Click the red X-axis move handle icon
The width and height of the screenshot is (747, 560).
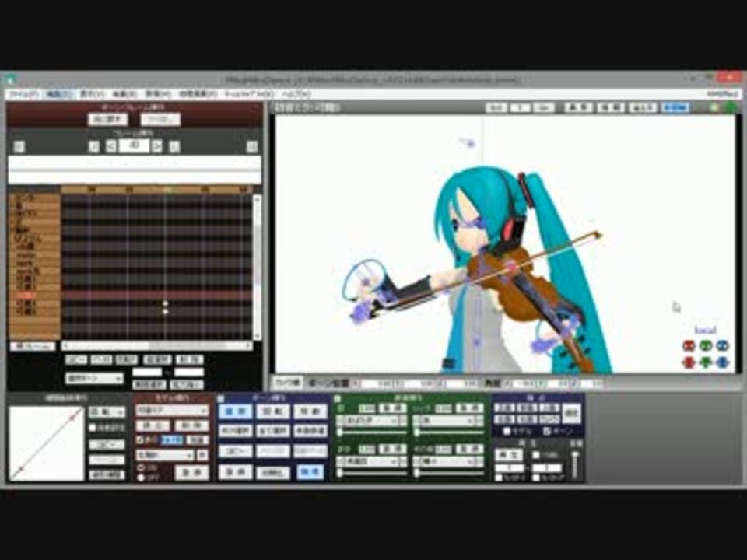coord(688,362)
